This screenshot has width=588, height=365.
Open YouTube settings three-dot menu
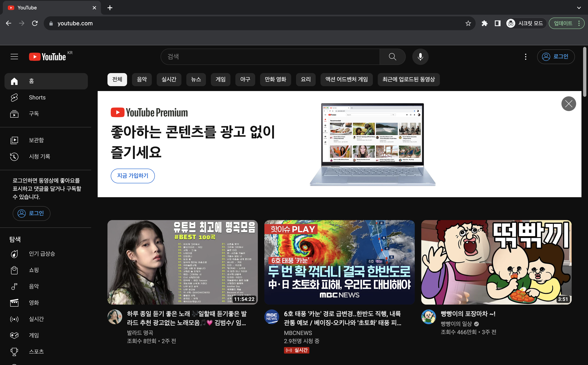[525, 57]
